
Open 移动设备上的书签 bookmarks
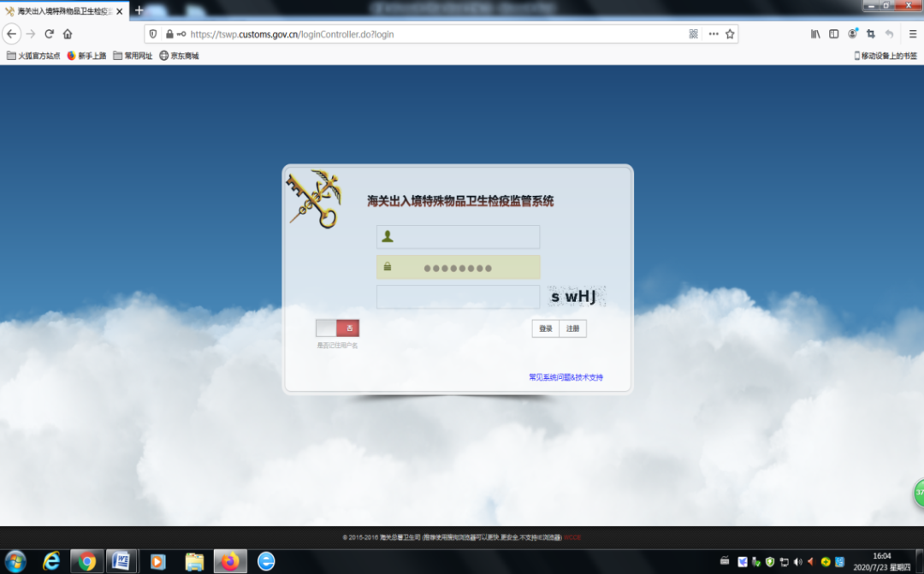(x=885, y=56)
